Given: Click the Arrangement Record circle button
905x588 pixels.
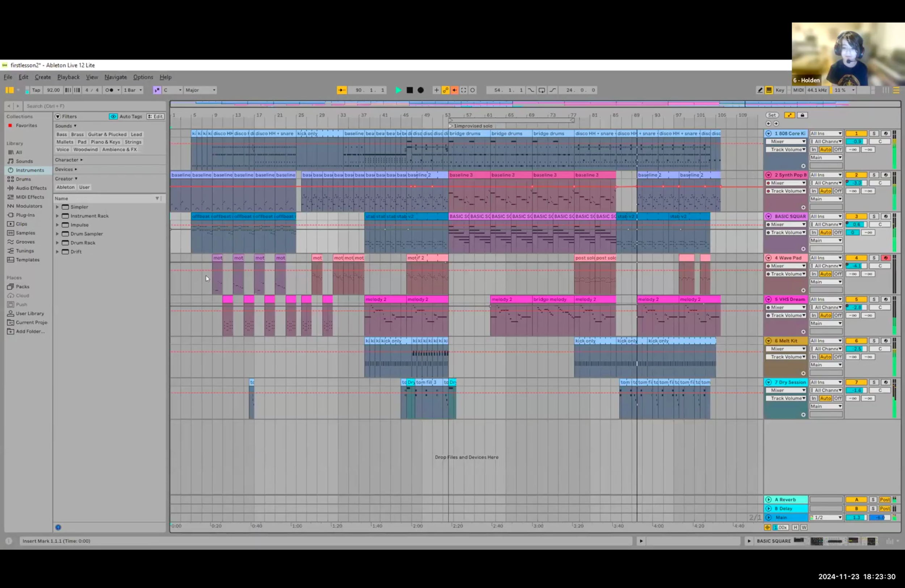Looking at the screenshot, I should click(x=421, y=90).
